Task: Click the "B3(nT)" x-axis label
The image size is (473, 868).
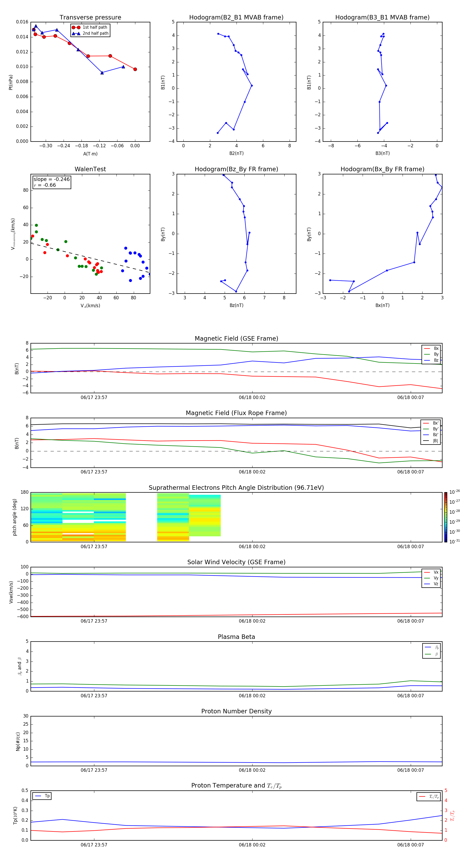Action: (x=382, y=153)
